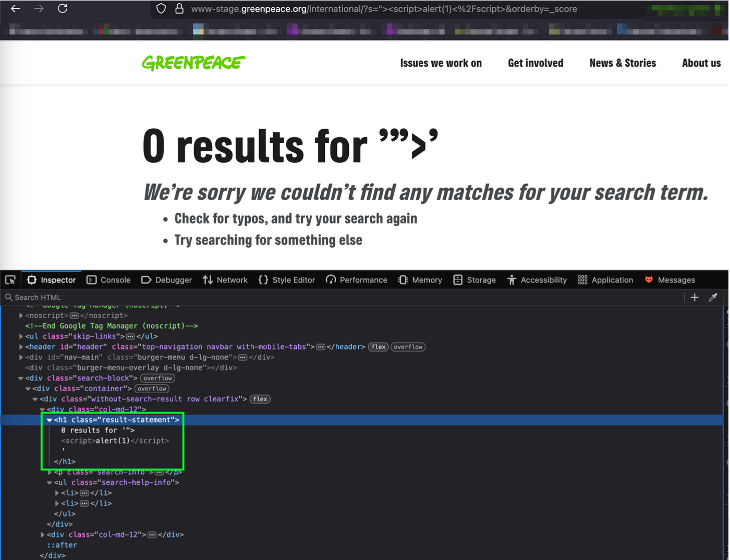This screenshot has width=730, height=560.
Task: Expand the first li node
Action: pos(57,493)
